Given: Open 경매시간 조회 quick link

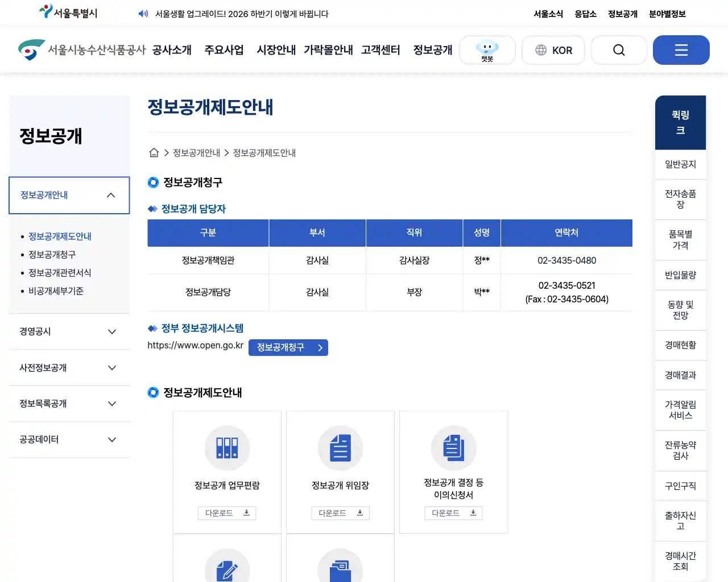Looking at the screenshot, I should 681,562.
